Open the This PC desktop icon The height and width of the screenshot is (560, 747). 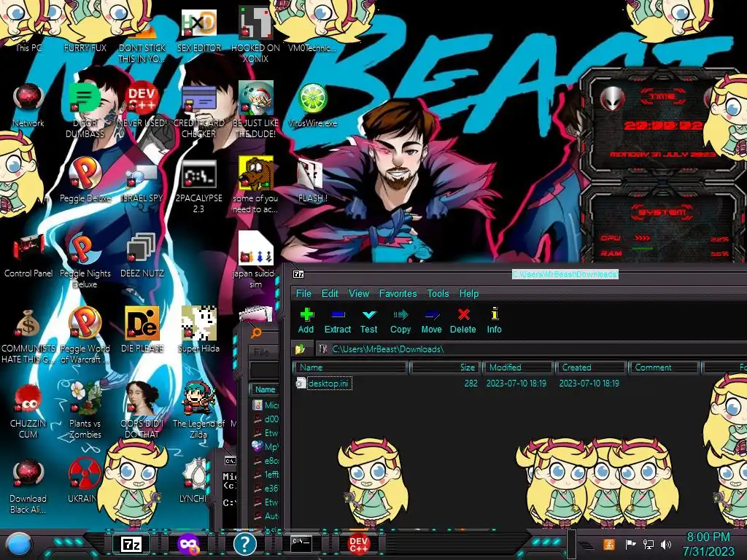(28, 28)
